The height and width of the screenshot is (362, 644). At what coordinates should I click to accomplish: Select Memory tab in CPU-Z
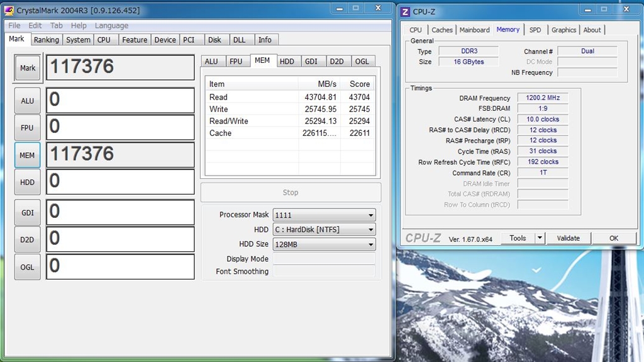point(508,30)
